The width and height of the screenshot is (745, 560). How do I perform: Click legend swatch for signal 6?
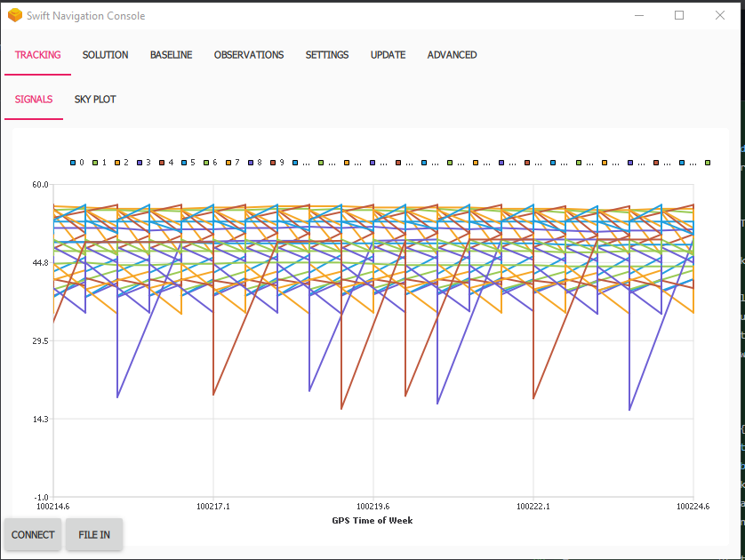(x=206, y=163)
